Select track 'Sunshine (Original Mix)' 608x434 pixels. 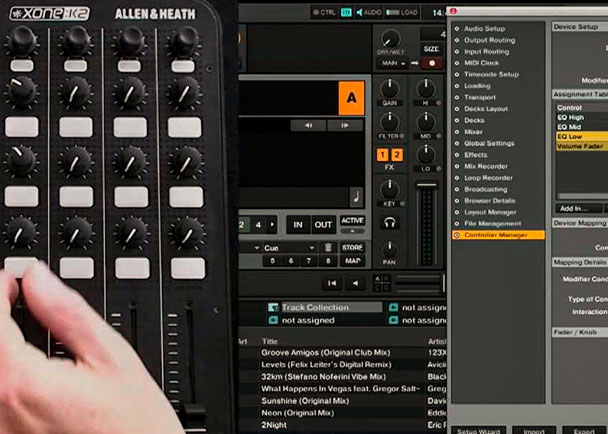(305, 401)
